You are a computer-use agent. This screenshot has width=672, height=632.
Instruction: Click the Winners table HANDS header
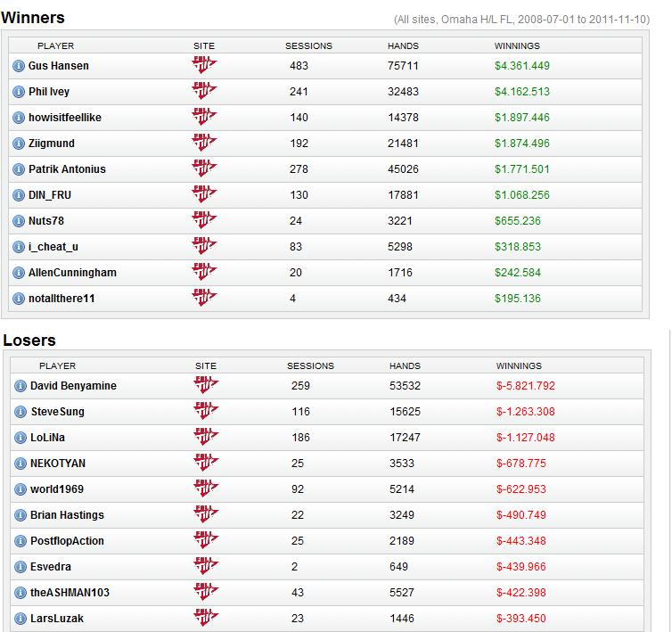pos(403,45)
